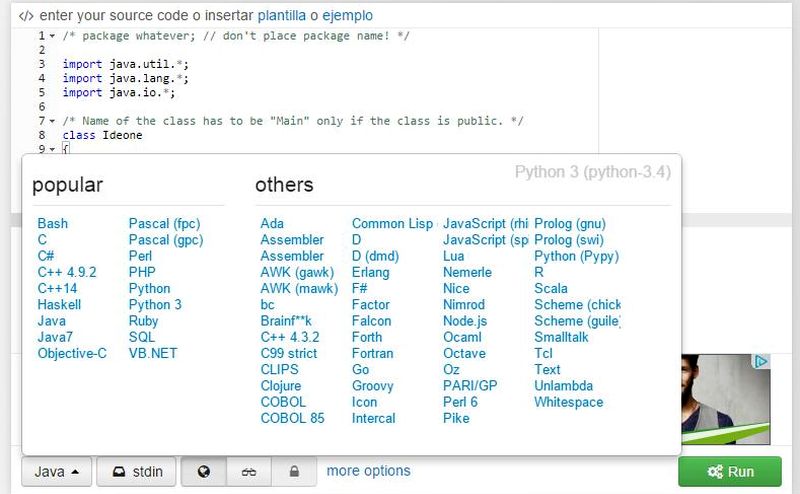The width and height of the screenshot is (800, 494).
Task: Choose C++14 from the language list
Action: pos(57,288)
